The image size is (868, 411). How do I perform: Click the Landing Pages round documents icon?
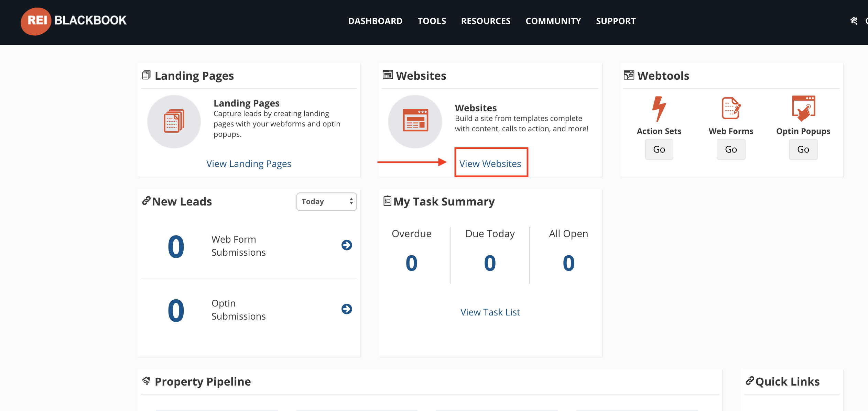[x=174, y=121]
